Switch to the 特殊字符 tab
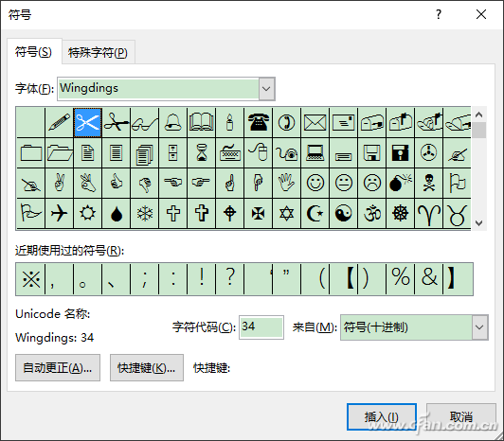Viewport: 504px width, 441px height. [98, 52]
